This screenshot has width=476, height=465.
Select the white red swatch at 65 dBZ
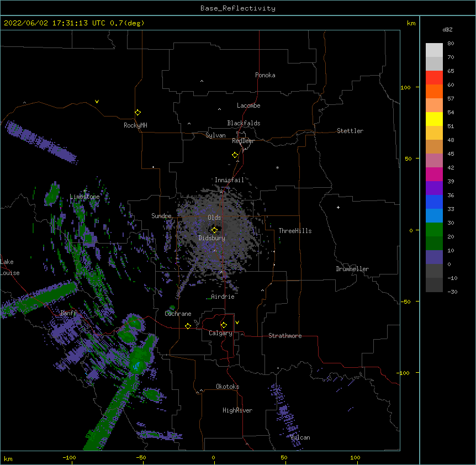434,77
